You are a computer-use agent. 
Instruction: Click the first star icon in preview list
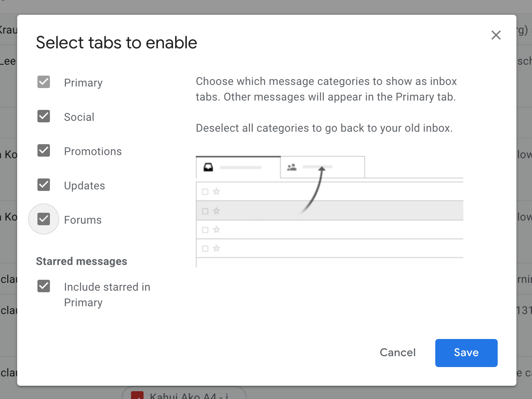216,191
